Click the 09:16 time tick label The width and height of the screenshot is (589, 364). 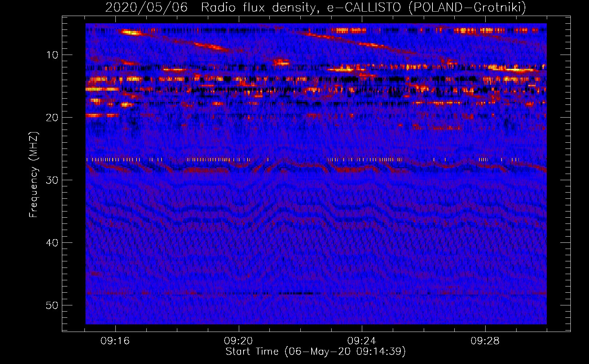click(115, 341)
